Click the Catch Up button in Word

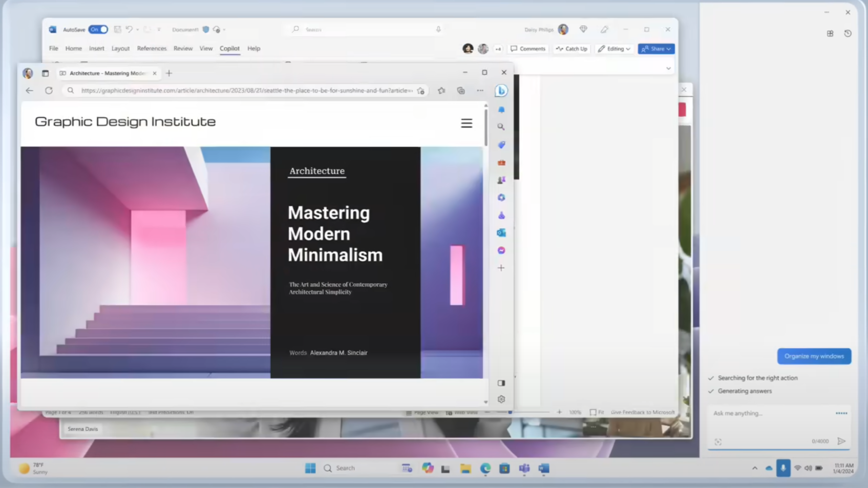pyautogui.click(x=571, y=49)
